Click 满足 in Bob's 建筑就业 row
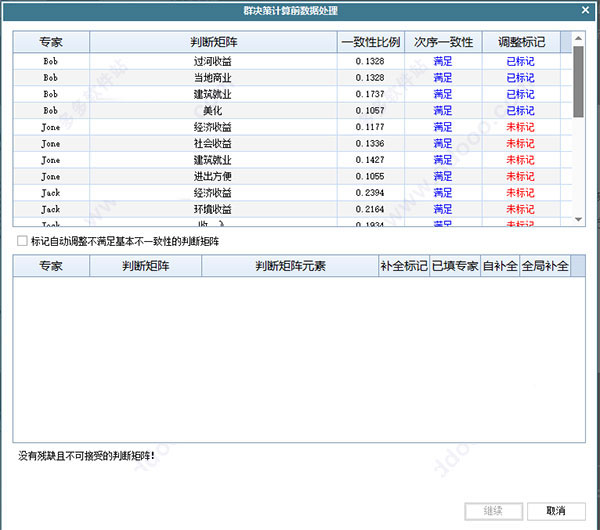Viewport: 600px width, 530px height. tap(443, 94)
